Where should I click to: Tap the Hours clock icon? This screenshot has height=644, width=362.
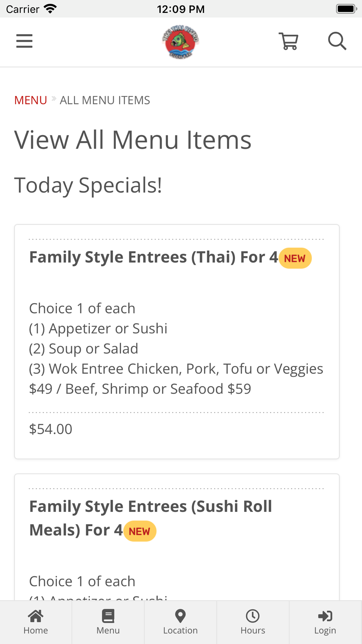coord(253,616)
